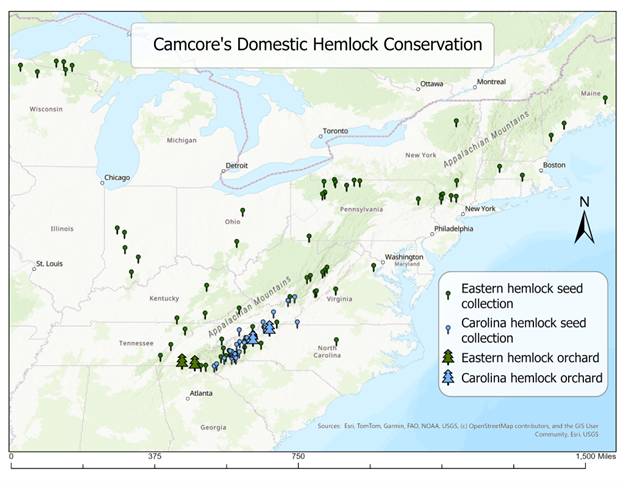The width and height of the screenshot is (624, 483).
Task: Click the Chicago city dot
Action: point(102,183)
